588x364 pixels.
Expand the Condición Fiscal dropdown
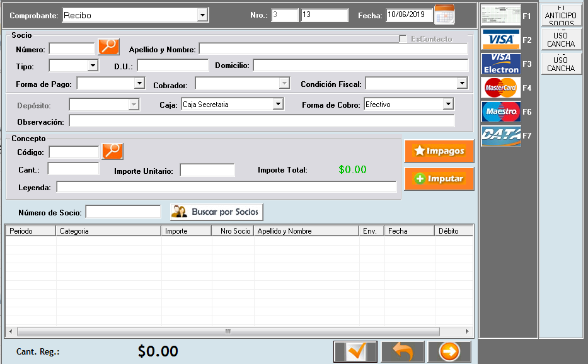pos(461,83)
